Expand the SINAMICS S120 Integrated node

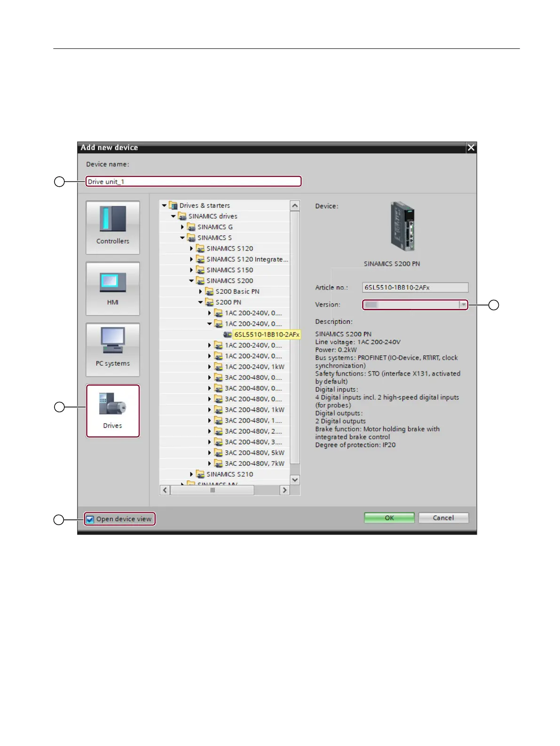coord(191,259)
